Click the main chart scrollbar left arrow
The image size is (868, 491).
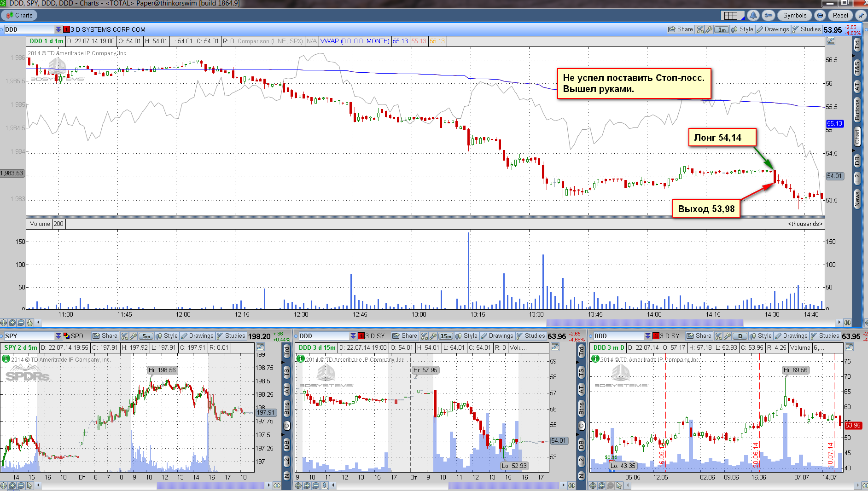39,323
